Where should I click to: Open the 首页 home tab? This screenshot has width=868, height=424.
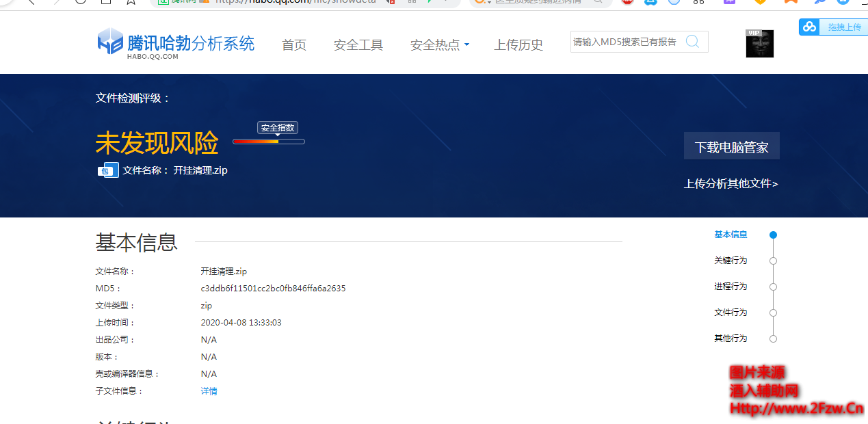[x=294, y=45]
